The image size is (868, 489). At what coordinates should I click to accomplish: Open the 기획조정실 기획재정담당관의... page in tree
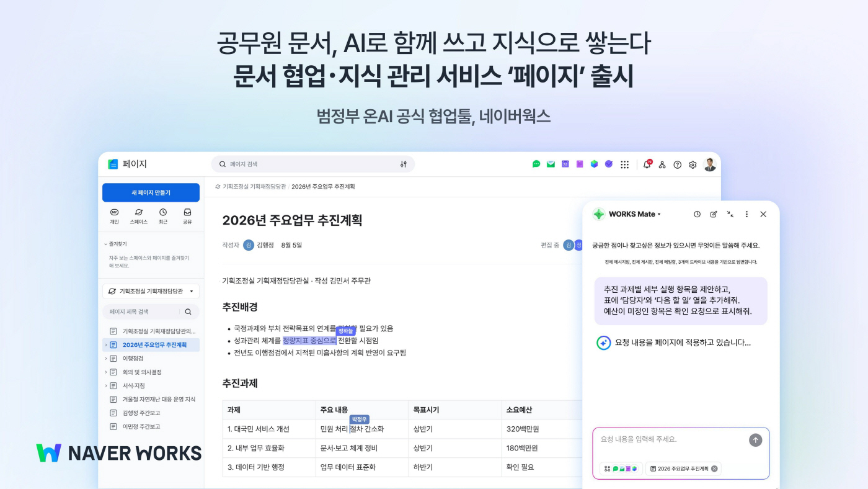[152, 331]
